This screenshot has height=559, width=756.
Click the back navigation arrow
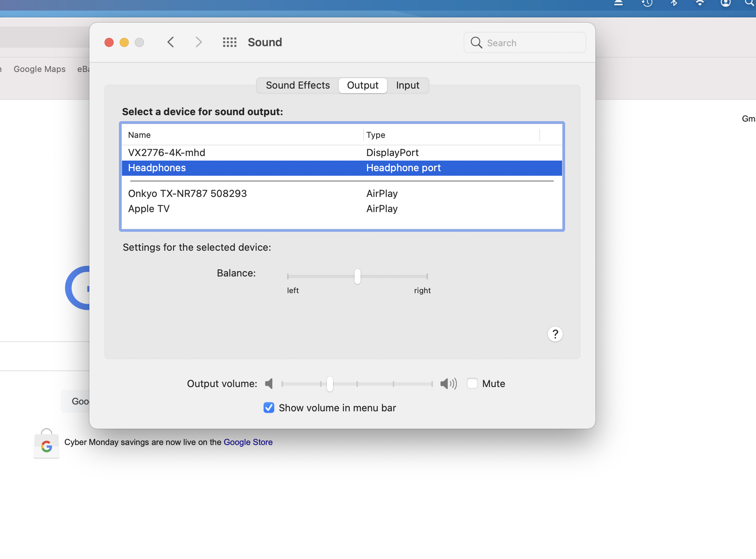[x=171, y=42]
